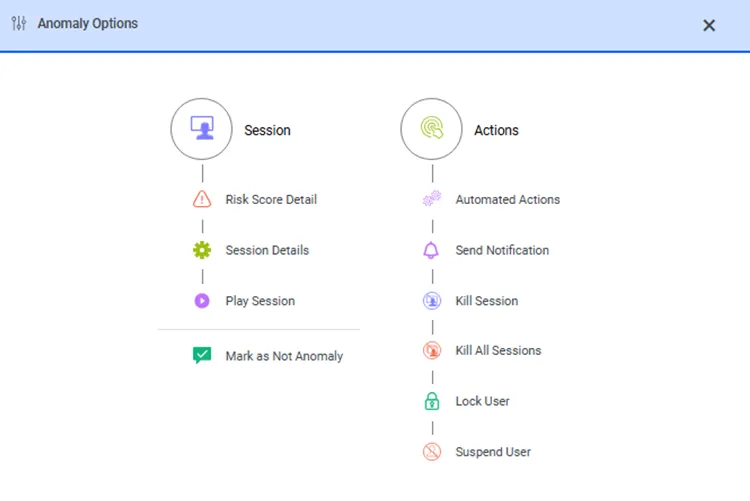Viewport: 750px width, 501px height.
Task: Choose Suspend User text option
Action: (x=493, y=452)
